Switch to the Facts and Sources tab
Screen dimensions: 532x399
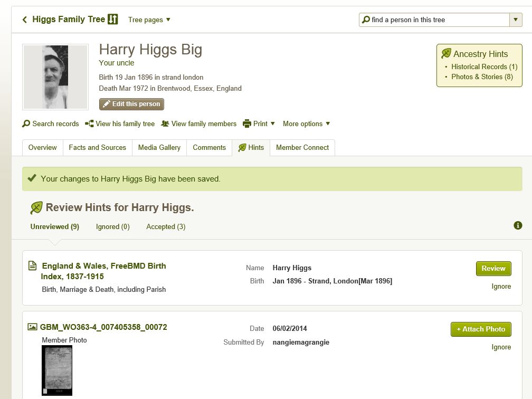point(98,147)
